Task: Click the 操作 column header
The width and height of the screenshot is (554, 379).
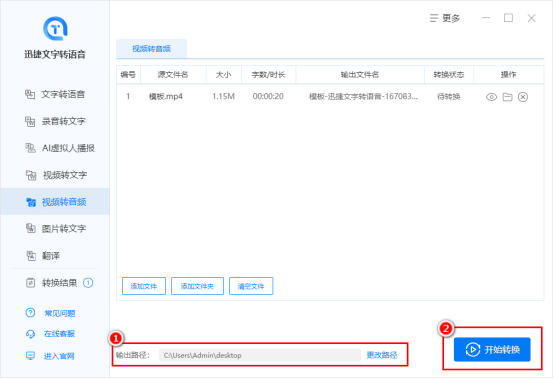Action: [508, 75]
